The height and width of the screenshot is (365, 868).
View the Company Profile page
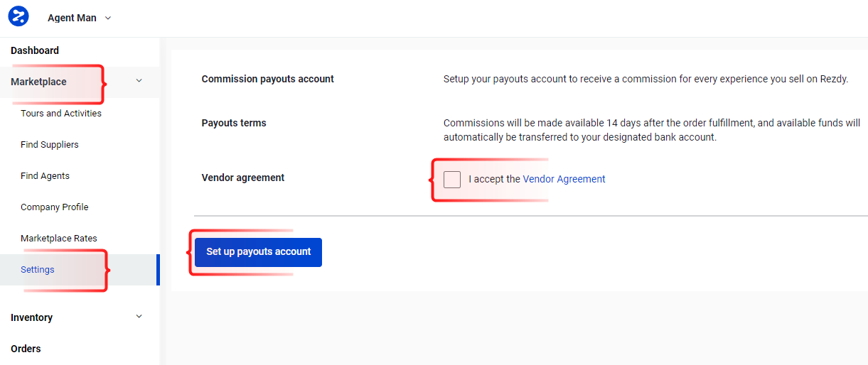pos(55,207)
